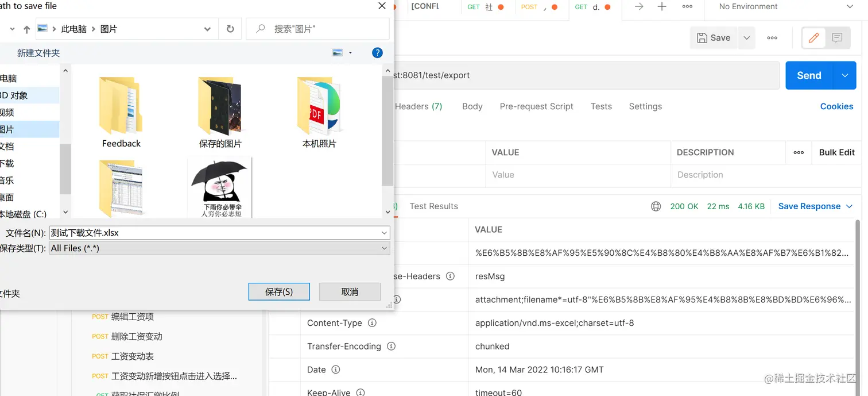Click the pictures icon in address bar
Image resolution: width=868 pixels, height=396 pixels.
click(42, 29)
